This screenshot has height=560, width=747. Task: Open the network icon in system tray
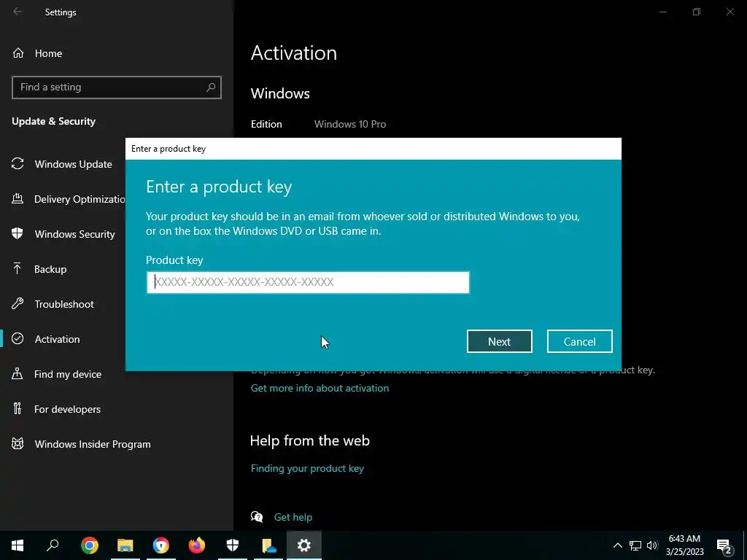coord(635,545)
